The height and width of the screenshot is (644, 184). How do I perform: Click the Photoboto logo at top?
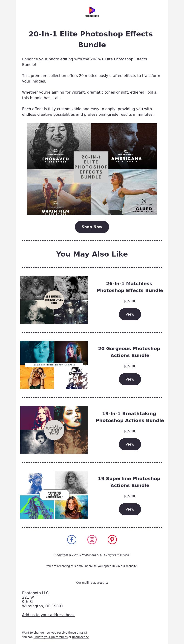[x=92, y=12]
